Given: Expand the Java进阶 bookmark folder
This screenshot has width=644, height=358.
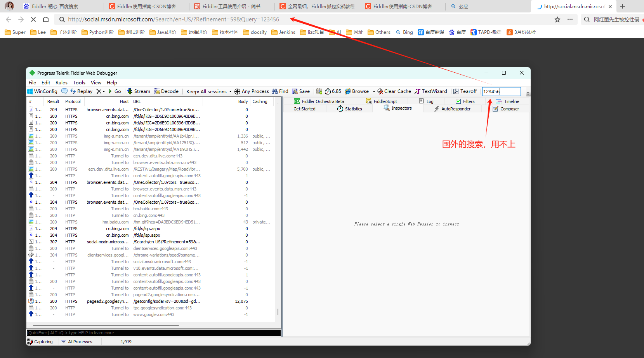Looking at the screenshot, I should tap(163, 32).
